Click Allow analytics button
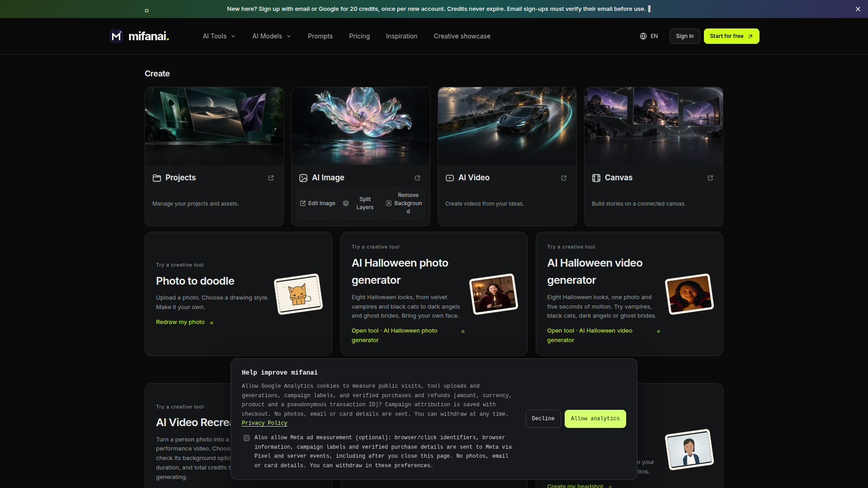Screen dimensions: 868x488 (x=595, y=419)
